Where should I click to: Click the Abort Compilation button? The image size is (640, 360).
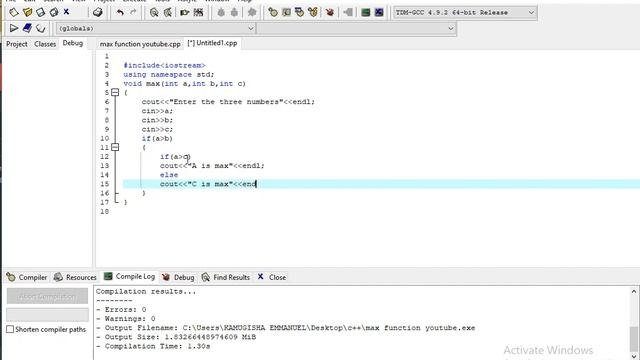click(47, 296)
